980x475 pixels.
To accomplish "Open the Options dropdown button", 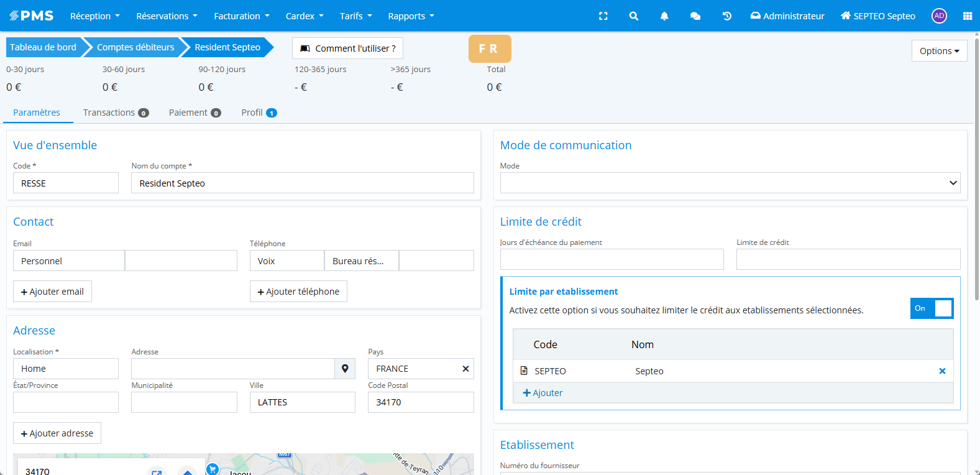I will [x=938, y=51].
